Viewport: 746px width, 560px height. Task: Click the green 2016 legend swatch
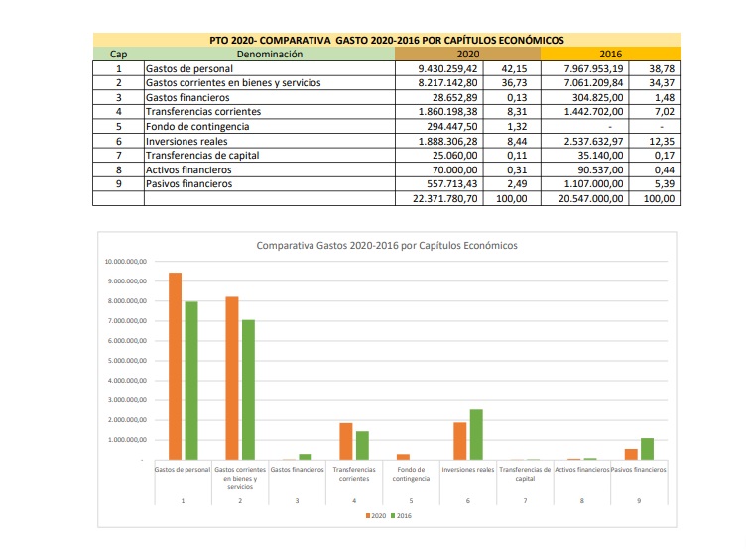point(393,516)
